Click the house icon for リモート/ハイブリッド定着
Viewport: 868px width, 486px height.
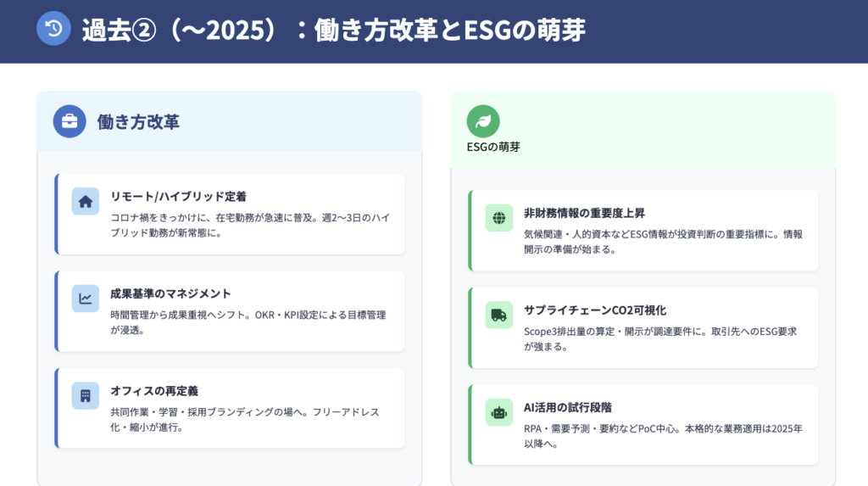point(86,202)
